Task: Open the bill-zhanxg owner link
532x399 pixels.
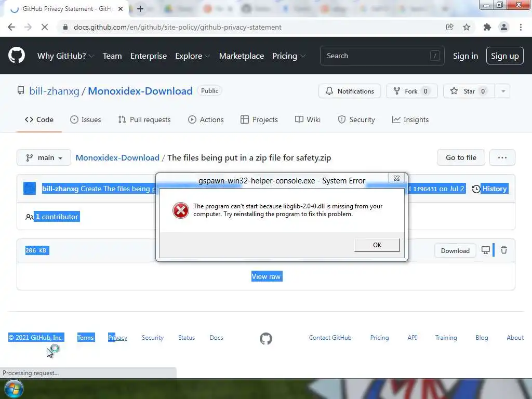Action: pyautogui.click(x=54, y=91)
